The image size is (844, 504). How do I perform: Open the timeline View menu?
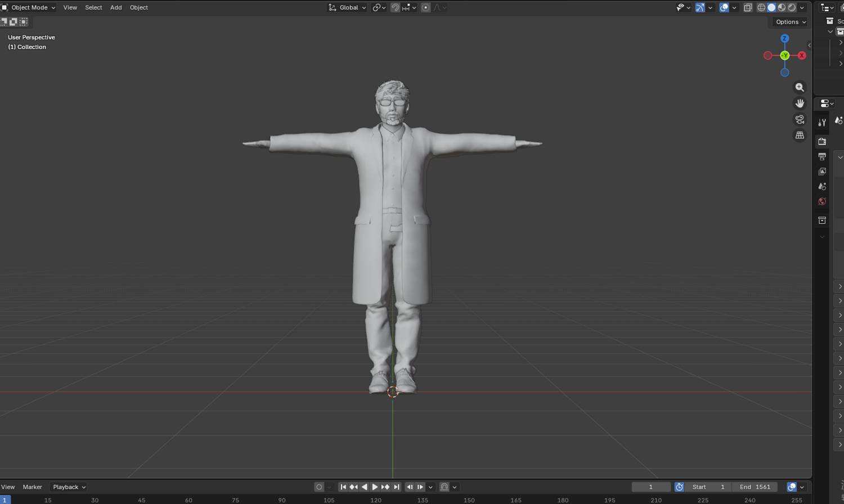[x=8, y=487]
